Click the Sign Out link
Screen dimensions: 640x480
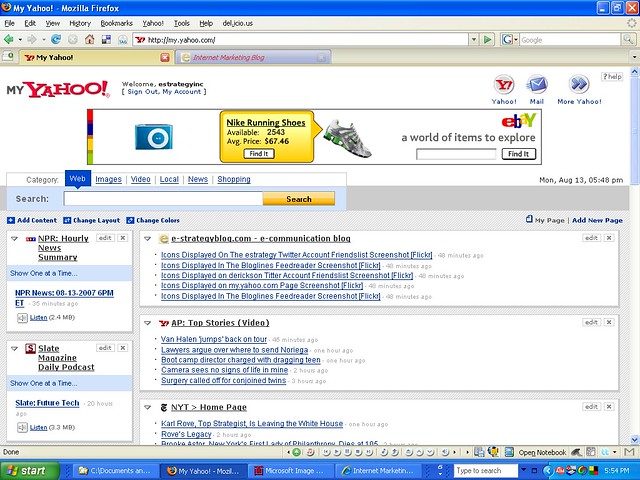click(142, 92)
